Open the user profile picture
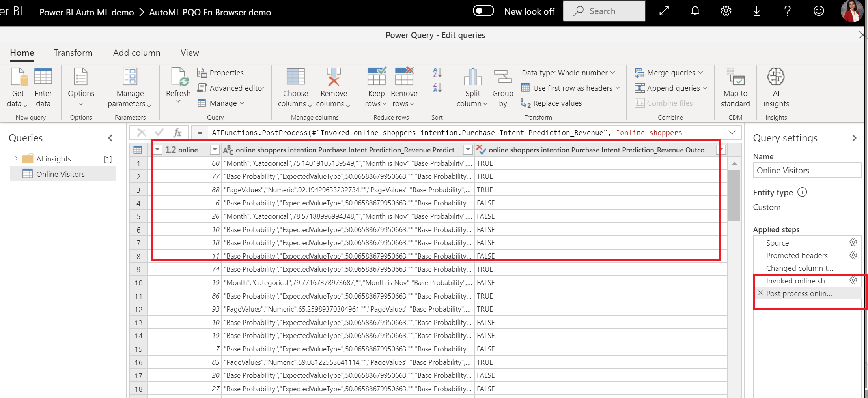 (x=852, y=11)
